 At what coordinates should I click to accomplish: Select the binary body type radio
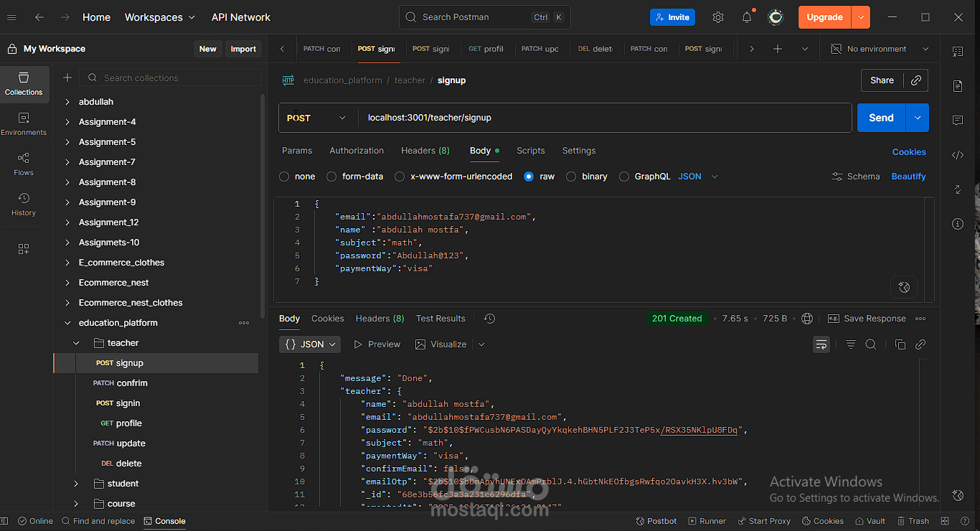point(571,177)
